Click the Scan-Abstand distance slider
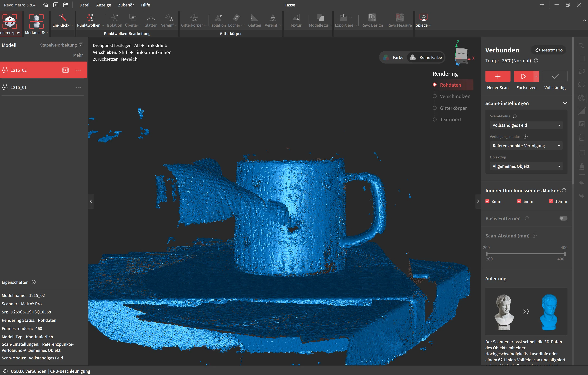The width and height of the screenshot is (588, 375). pyautogui.click(x=526, y=254)
